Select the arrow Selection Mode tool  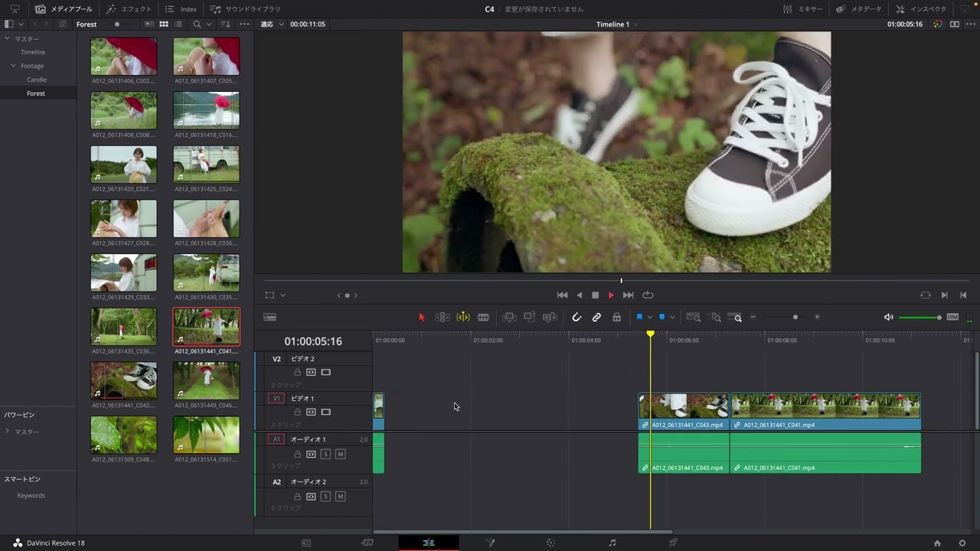pos(421,317)
